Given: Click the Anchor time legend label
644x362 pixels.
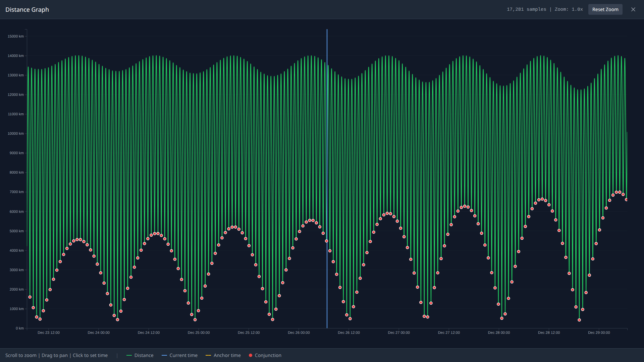Looking at the screenshot, I should click(227, 355).
